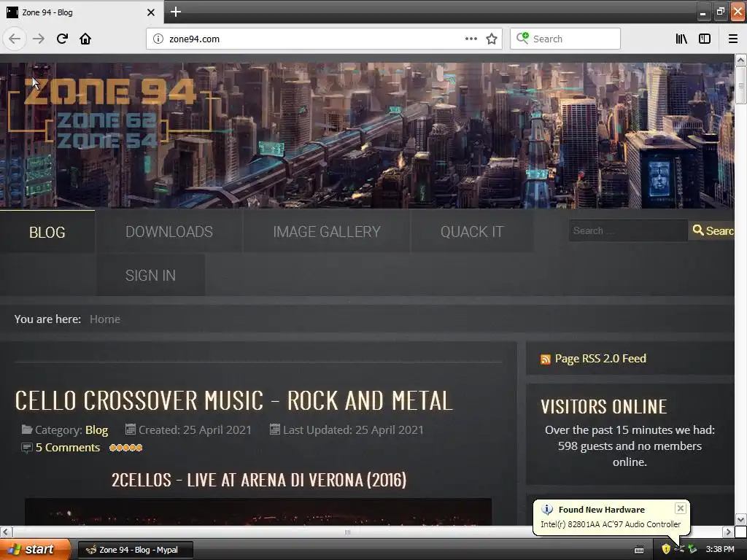Reload the current page

(62, 39)
